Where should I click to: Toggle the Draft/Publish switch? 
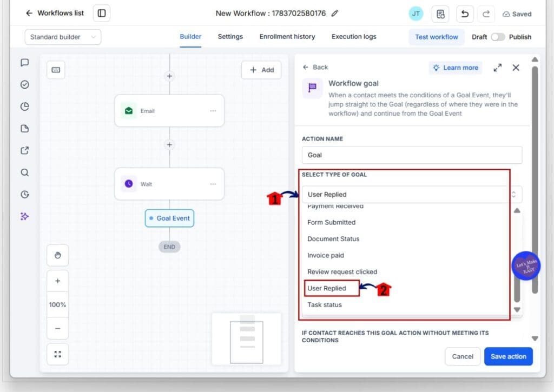click(x=498, y=37)
